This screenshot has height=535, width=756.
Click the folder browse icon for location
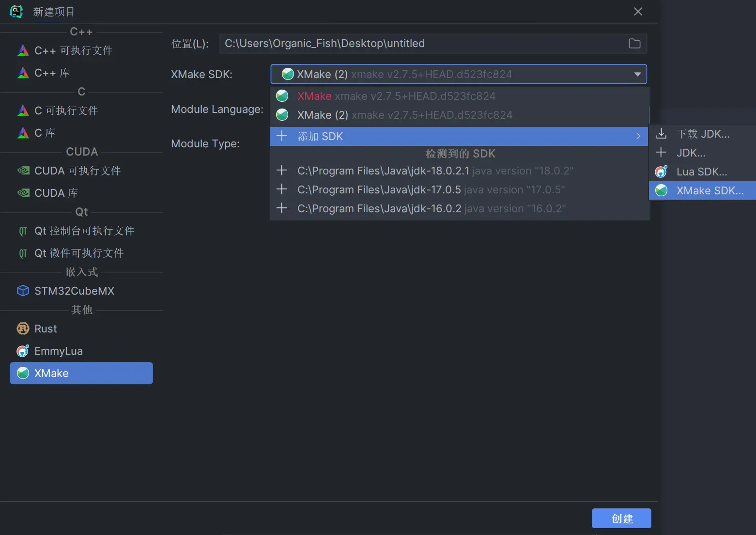coord(634,44)
